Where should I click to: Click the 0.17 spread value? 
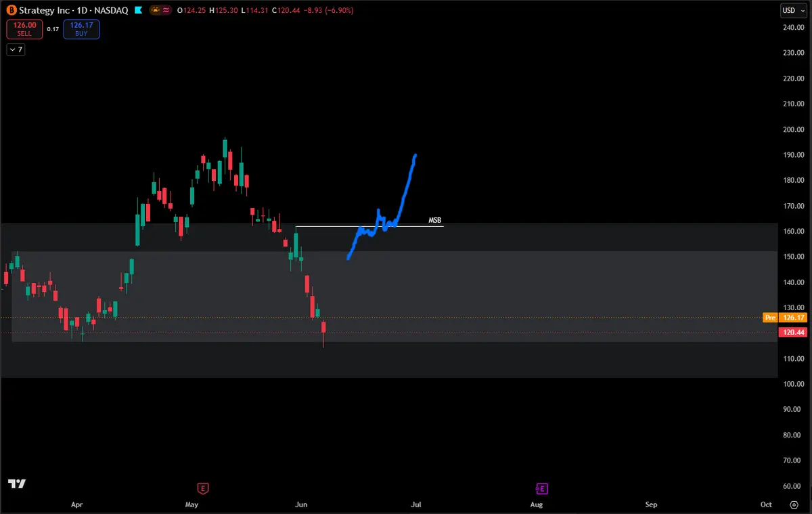point(53,29)
